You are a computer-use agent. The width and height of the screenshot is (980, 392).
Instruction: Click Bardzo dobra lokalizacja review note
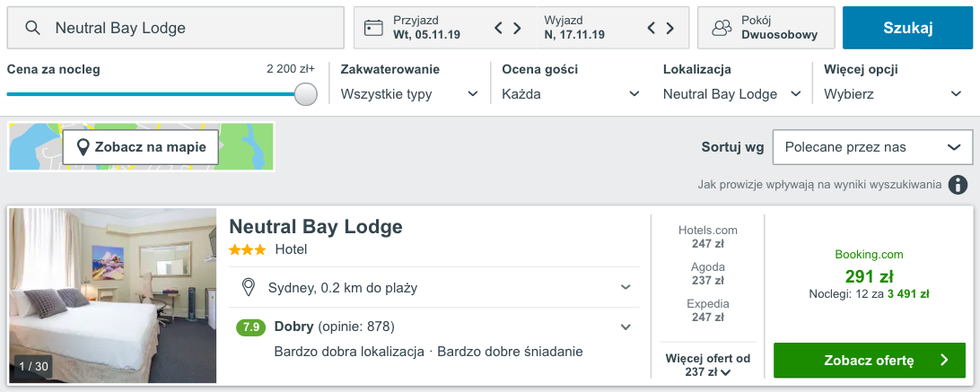coord(349,352)
